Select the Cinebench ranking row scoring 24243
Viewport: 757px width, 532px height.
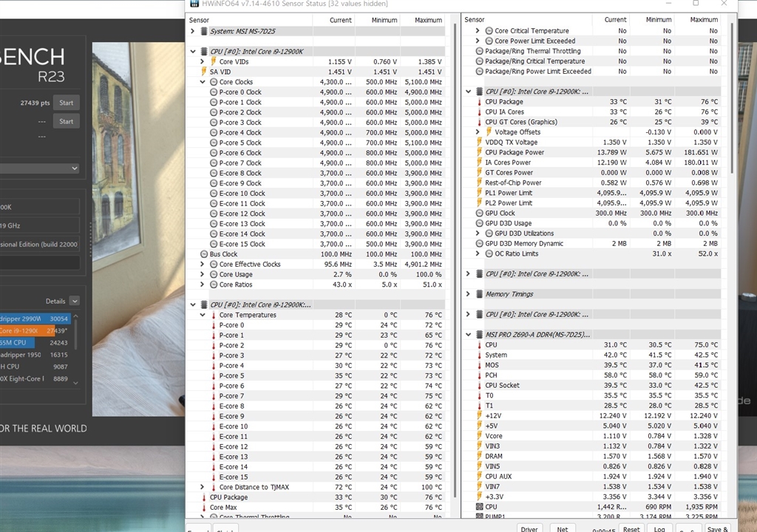click(35, 343)
